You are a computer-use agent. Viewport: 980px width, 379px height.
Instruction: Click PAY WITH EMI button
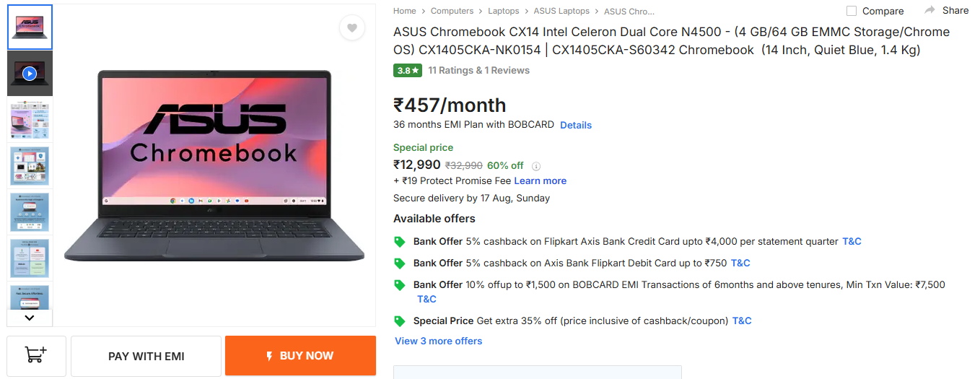coord(146,356)
